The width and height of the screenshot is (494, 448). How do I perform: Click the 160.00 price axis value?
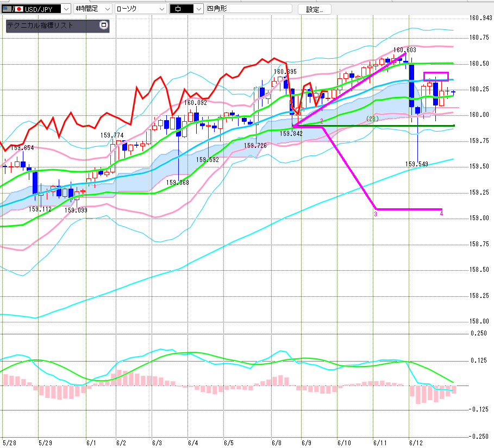click(479, 115)
